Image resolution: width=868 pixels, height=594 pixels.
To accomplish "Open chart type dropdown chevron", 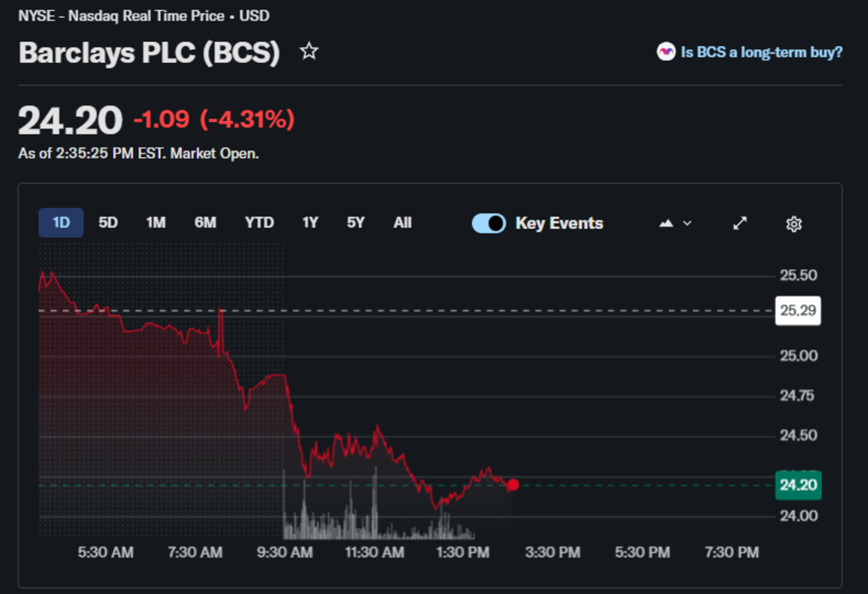I will click(x=687, y=223).
